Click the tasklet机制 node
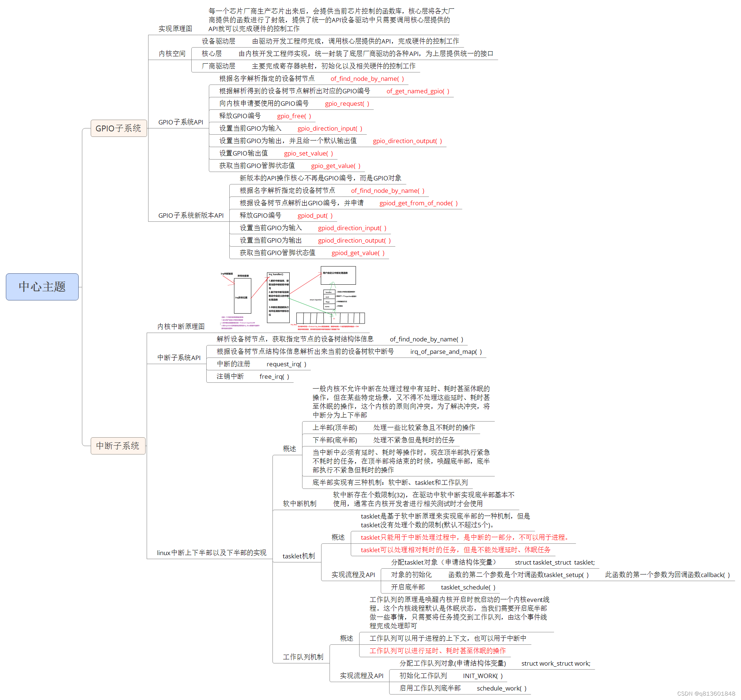Viewport: 741px width, 700px height. 299,556
